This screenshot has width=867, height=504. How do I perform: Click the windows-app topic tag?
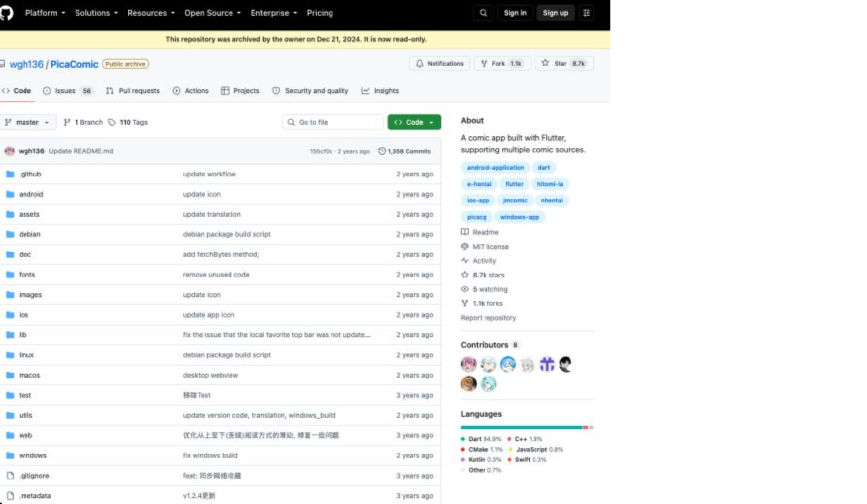click(519, 217)
